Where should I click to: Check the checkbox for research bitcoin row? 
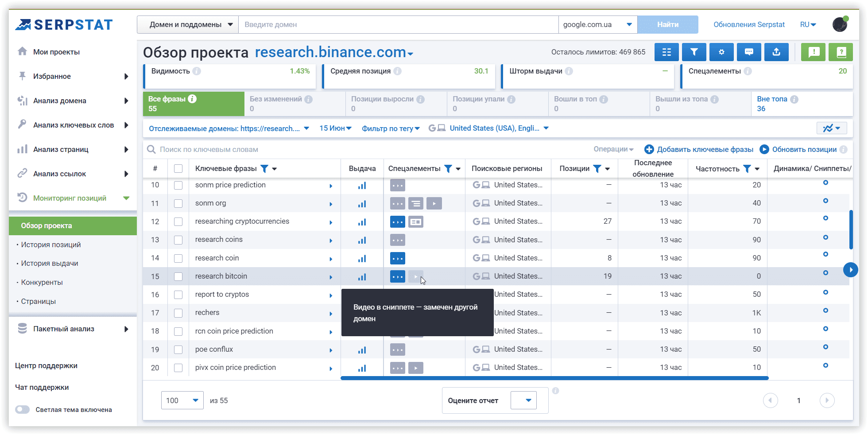[178, 276]
